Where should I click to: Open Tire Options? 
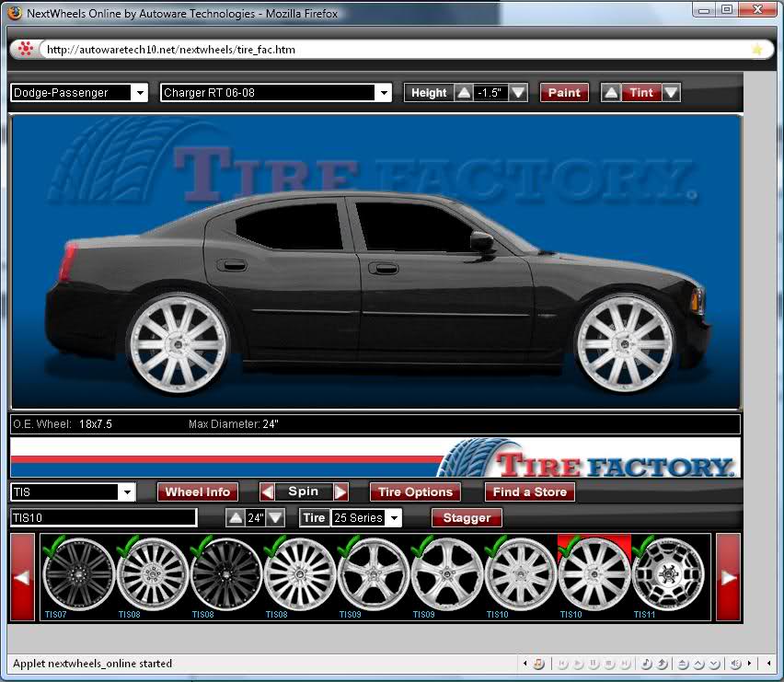click(x=415, y=492)
